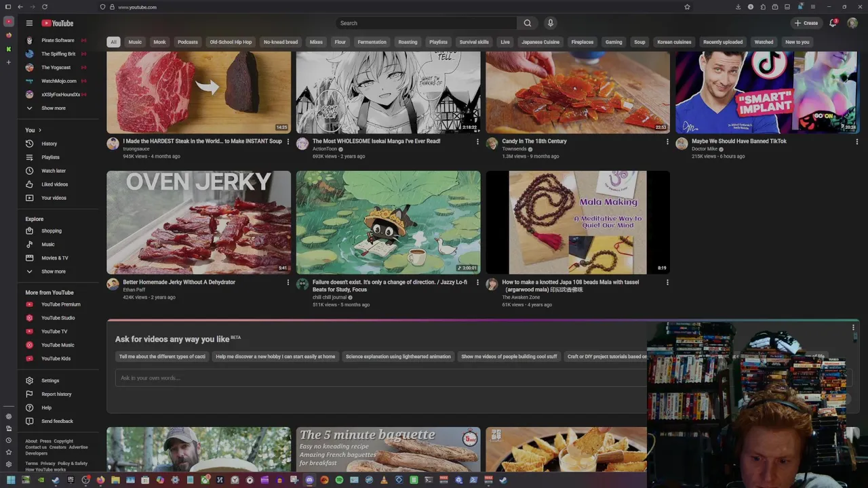This screenshot has height=488, width=868.
Task: Open the OVEN JERKY video thumbnail
Action: (199, 222)
